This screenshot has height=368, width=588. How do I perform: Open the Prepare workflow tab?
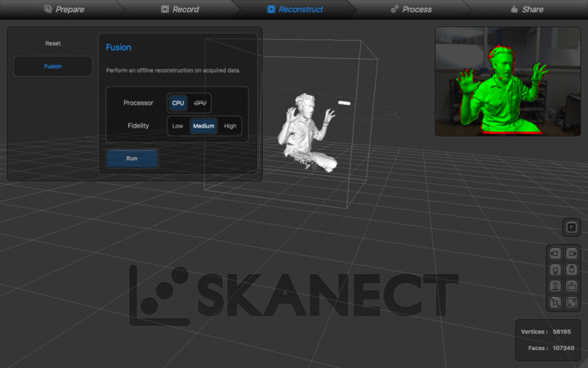64,9
